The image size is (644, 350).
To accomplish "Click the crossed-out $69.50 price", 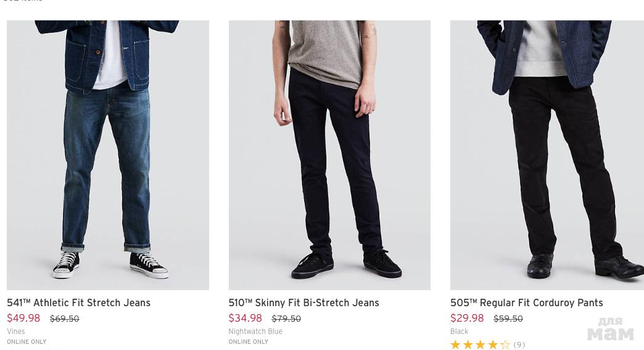I will (64, 319).
